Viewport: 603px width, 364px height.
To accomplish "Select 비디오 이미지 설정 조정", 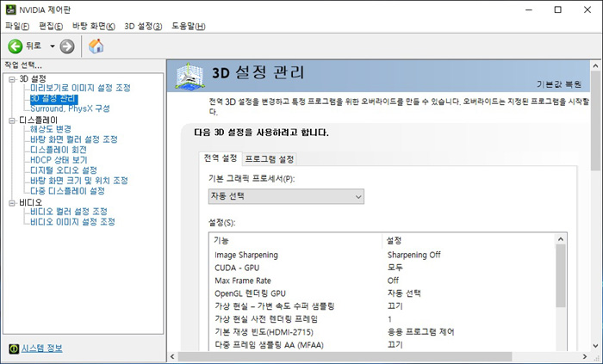I will pyautogui.click(x=72, y=222).
